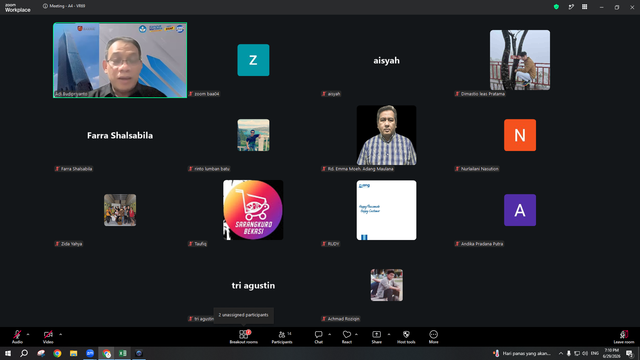Select Achmad Roziqin's profile photo
Viewport: 640px width, 360px height.
click(387, 285)
